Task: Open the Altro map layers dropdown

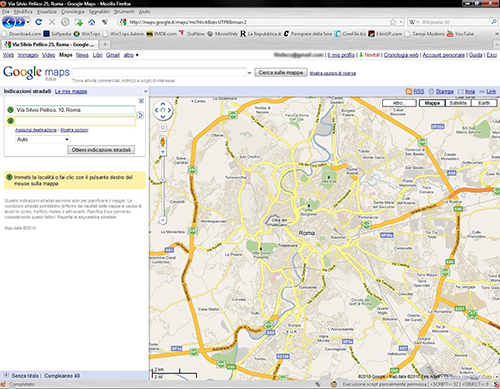Action: point(399,103)
